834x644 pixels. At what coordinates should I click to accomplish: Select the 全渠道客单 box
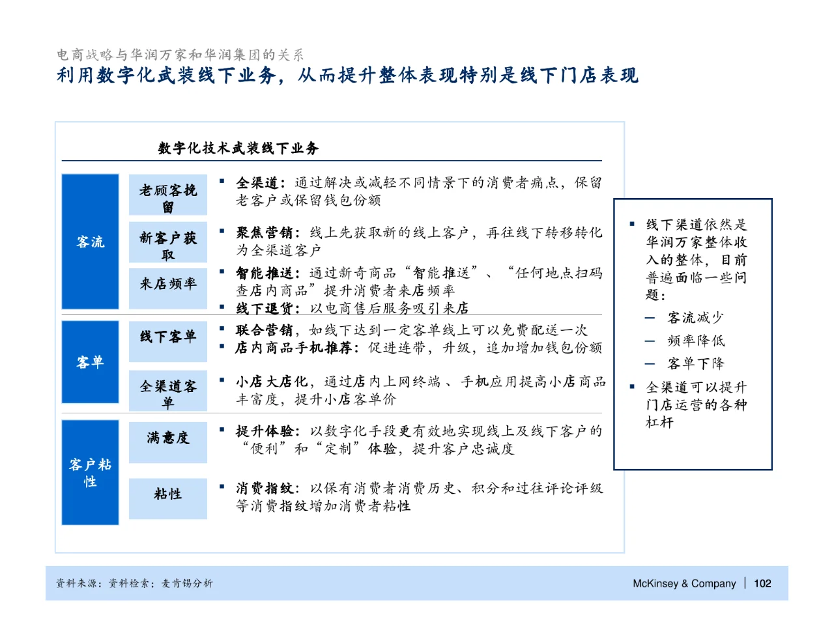click(167, 390)
